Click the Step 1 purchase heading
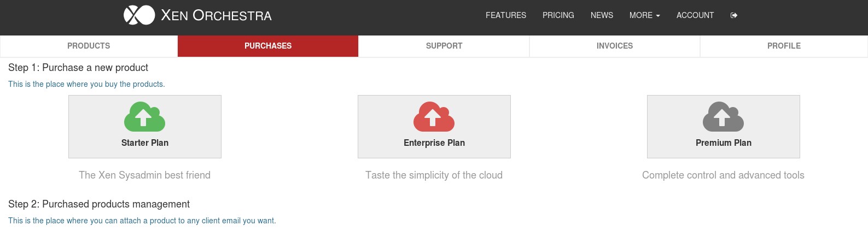Viewport: 868px width, 231px height. point(78,68)
